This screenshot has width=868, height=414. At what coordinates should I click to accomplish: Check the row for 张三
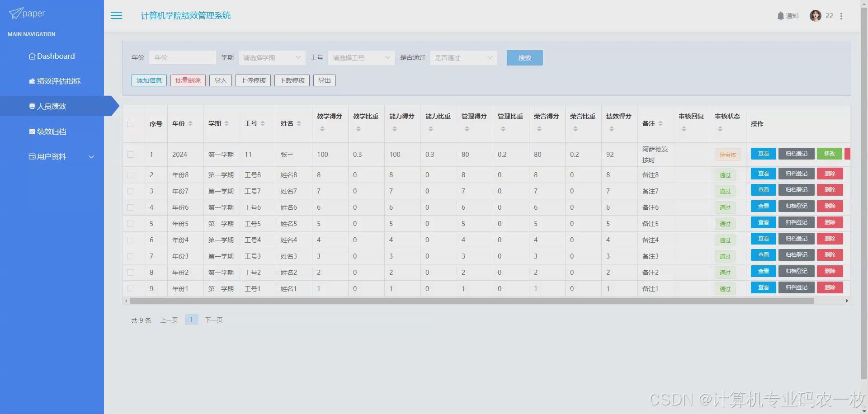(130, 155)
